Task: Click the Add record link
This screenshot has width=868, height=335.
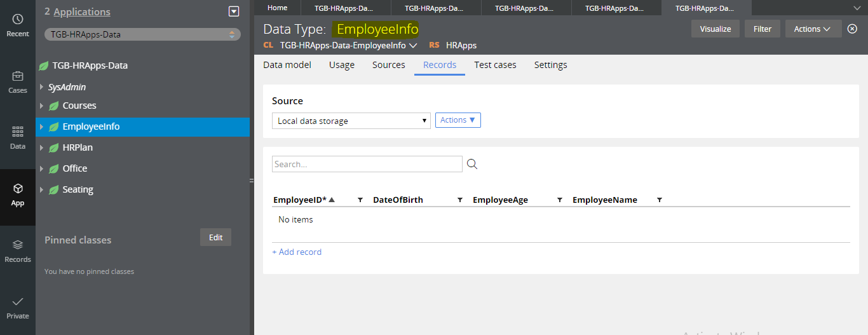Action: pyautogui.click(x=297, y=252)
